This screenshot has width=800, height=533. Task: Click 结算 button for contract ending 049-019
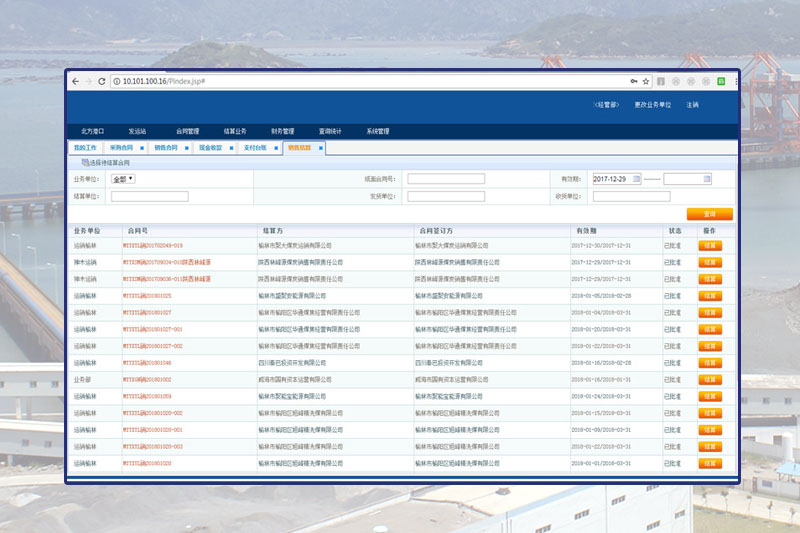(710, 245)
